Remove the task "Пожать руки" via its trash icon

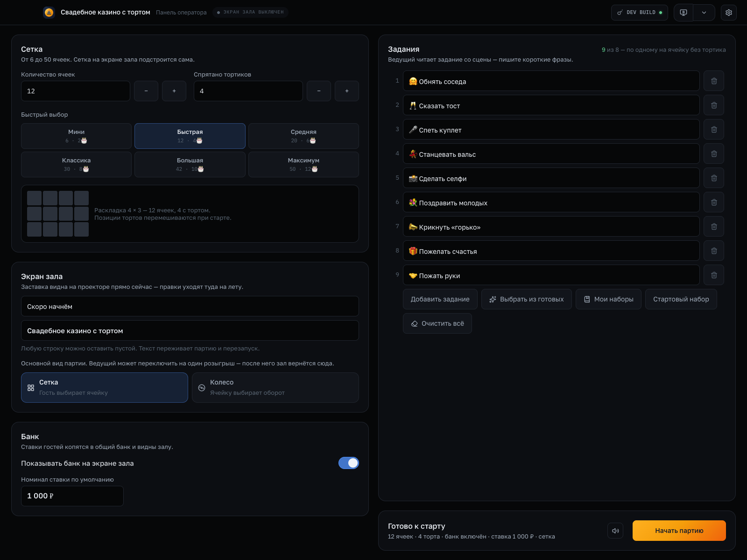714,275
